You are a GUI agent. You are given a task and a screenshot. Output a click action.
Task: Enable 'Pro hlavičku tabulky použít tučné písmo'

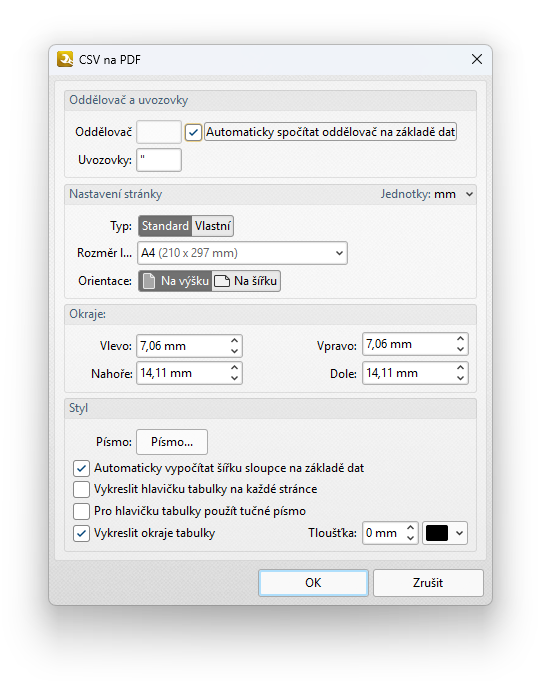(81, 511)
